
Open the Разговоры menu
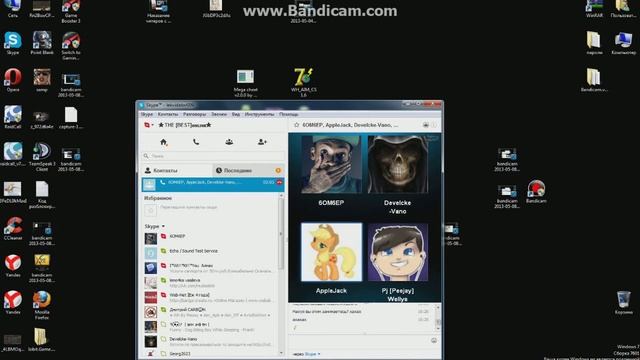194,114
